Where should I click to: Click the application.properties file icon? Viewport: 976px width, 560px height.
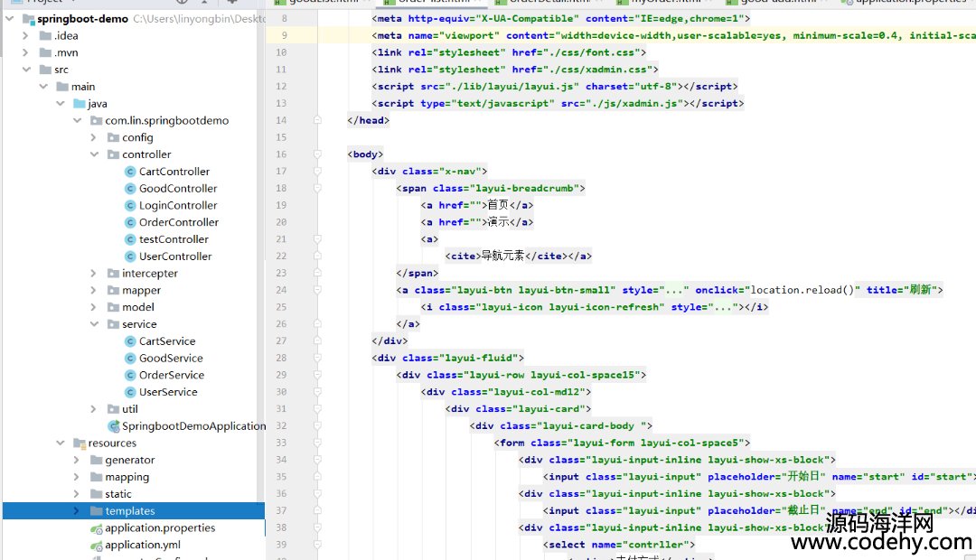pos(97,528)
